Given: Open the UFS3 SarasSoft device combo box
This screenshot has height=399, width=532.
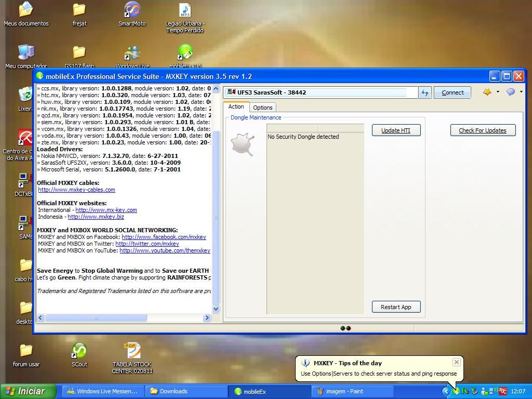Looking at the screenshot, I should [321, 92].
